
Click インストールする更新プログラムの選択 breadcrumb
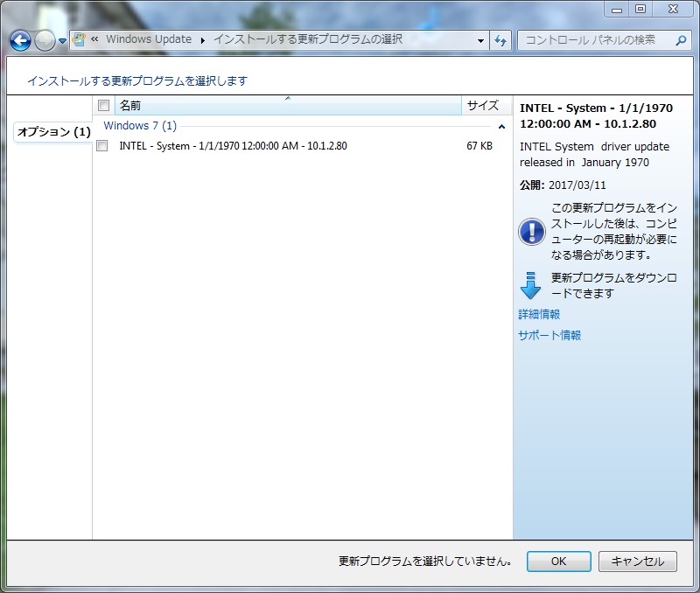pos(308,39)
